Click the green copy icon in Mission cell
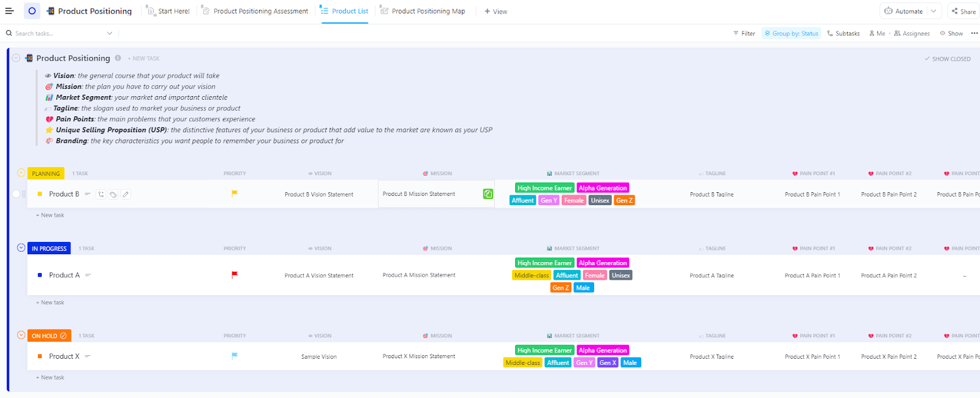 [488, 194]
